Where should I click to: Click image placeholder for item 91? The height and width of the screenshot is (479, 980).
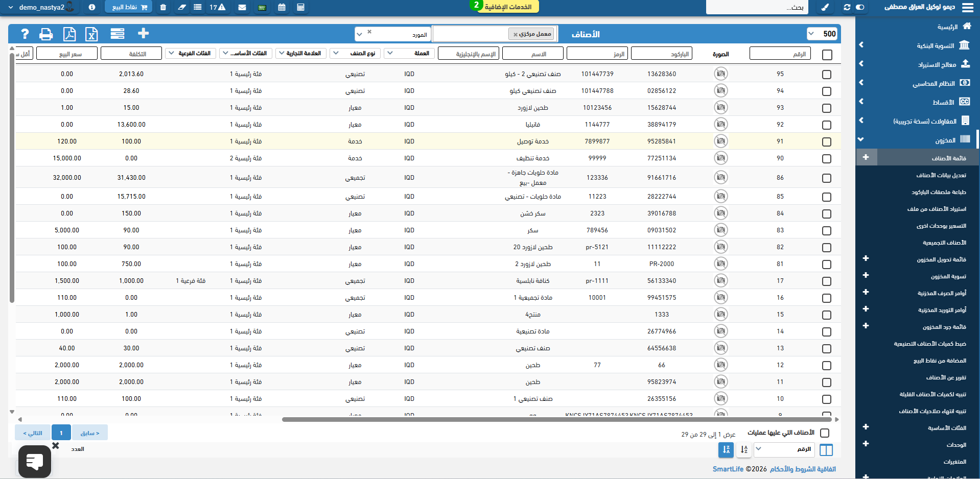tap(720, 141)
